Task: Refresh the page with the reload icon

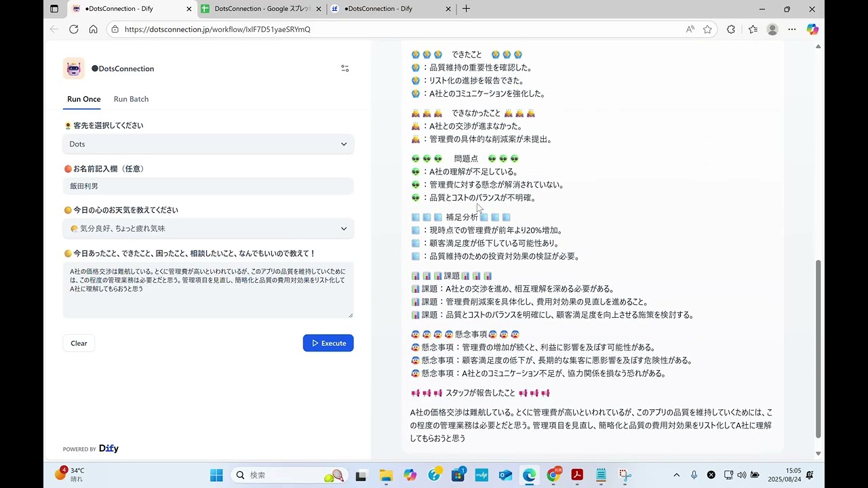Action: pos(74,29)
